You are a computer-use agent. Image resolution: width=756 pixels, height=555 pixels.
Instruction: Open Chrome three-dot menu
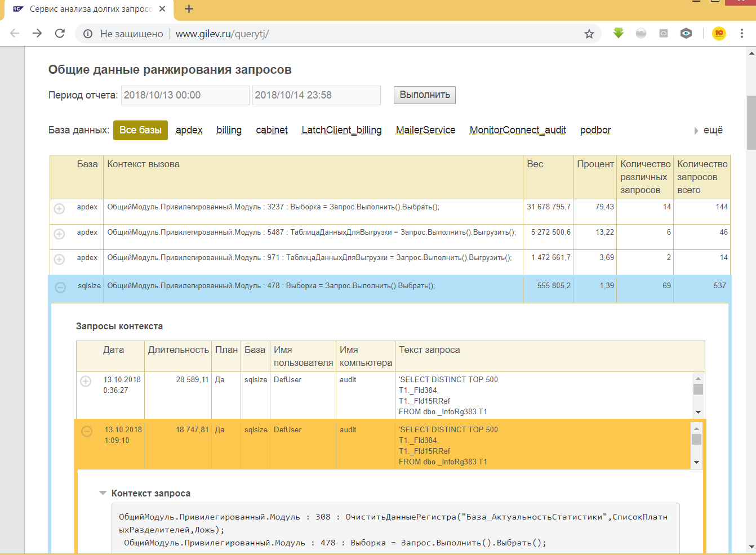tap(742, 34)
